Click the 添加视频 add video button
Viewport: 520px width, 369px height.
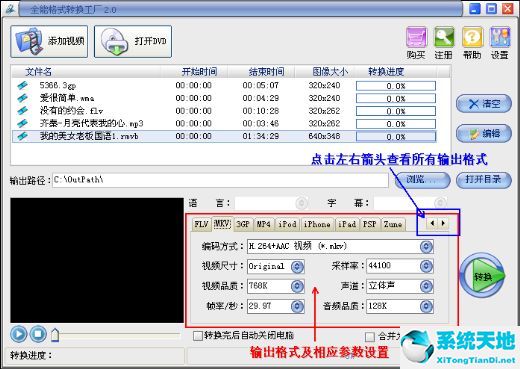tap(49, 42)
